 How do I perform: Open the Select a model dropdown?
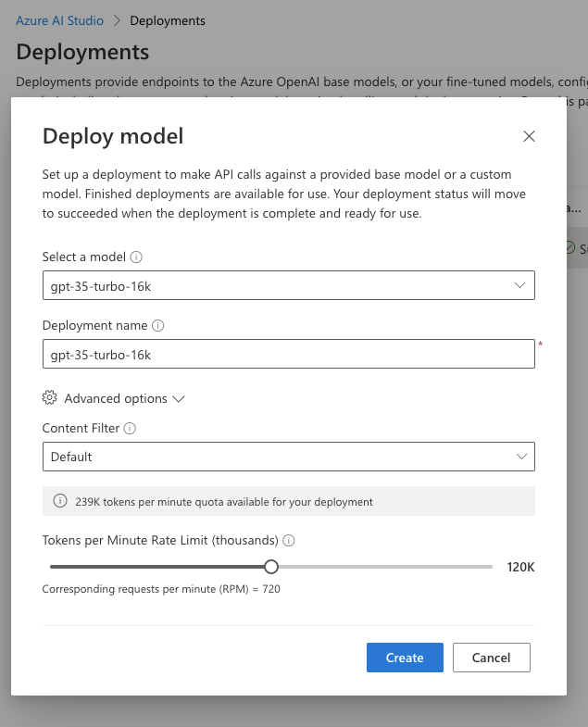pyautogui.click(x=288, y=285)
